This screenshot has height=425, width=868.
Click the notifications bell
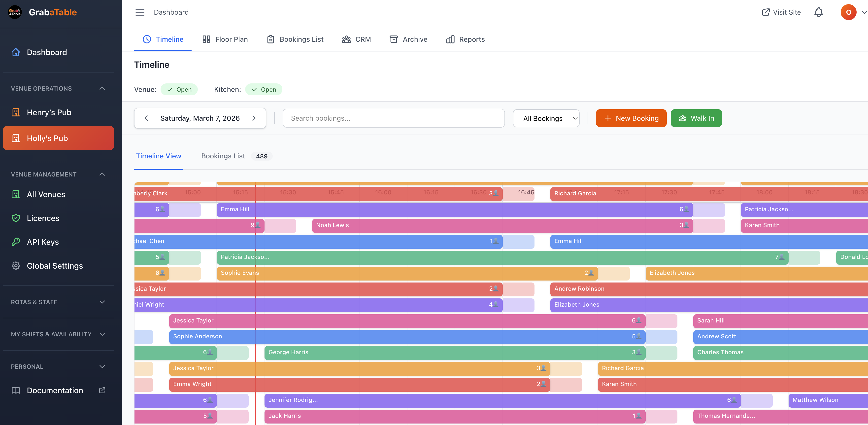pos(819,12)
